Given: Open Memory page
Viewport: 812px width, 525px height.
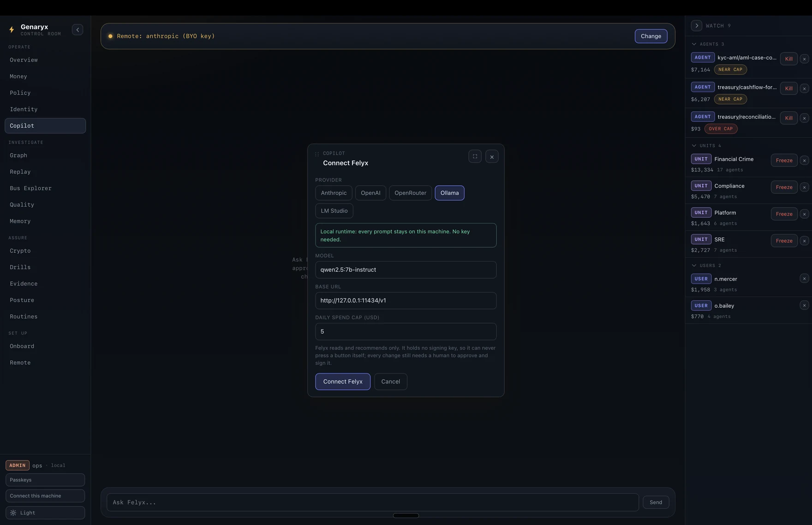Looking at the screenshot, I should point(45,221).
